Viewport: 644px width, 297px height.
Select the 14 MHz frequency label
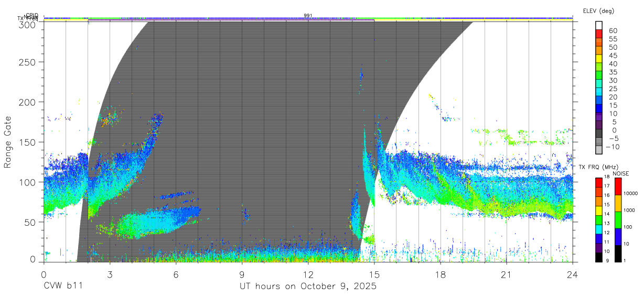pos(607,214)
